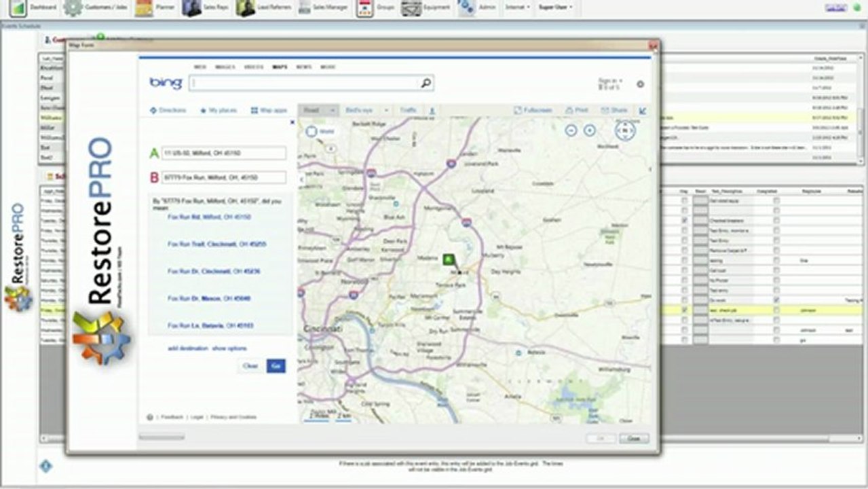
Task: Open My places link
Action: (219, 110)
